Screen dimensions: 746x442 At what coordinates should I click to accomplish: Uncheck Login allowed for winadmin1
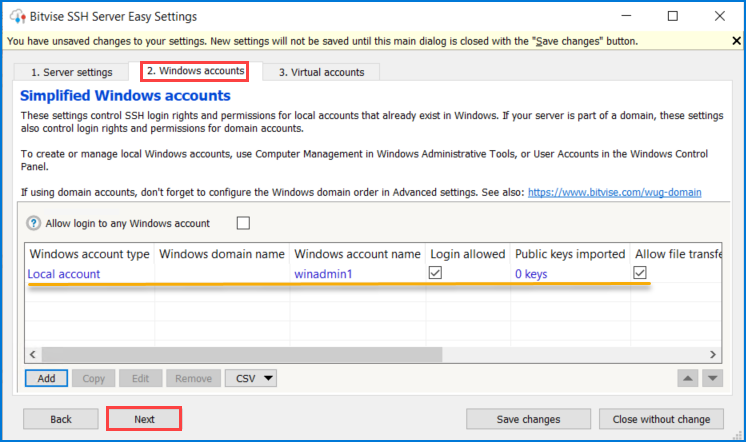tap(435, 273)
